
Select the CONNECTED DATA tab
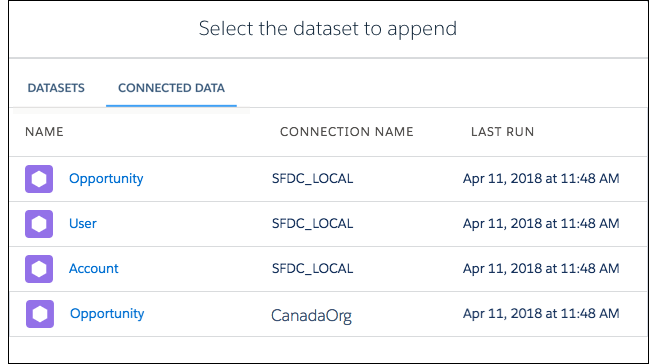tap(171, 88)
